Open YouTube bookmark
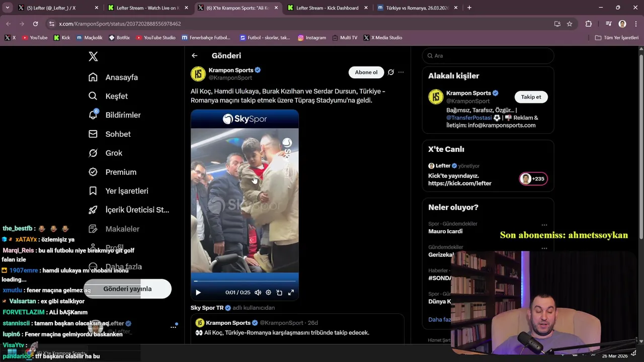Viewport: 644px width, 362px height. pos(35,38)
